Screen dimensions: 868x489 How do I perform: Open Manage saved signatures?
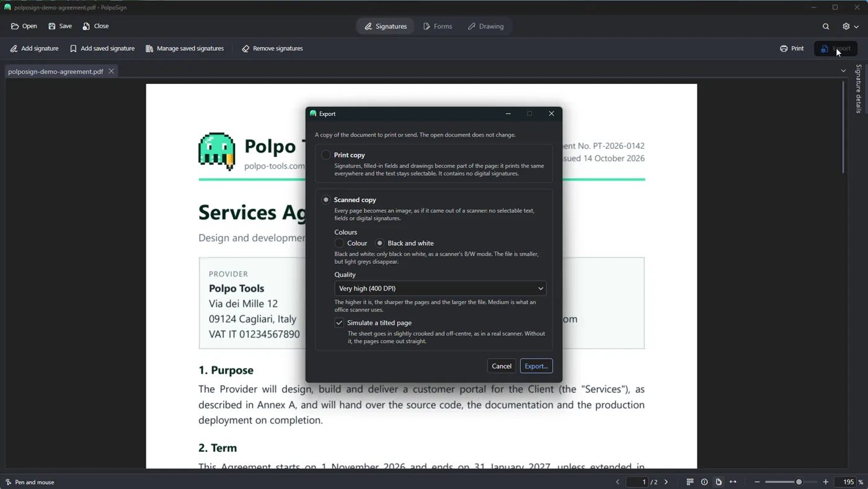[185, 48]
